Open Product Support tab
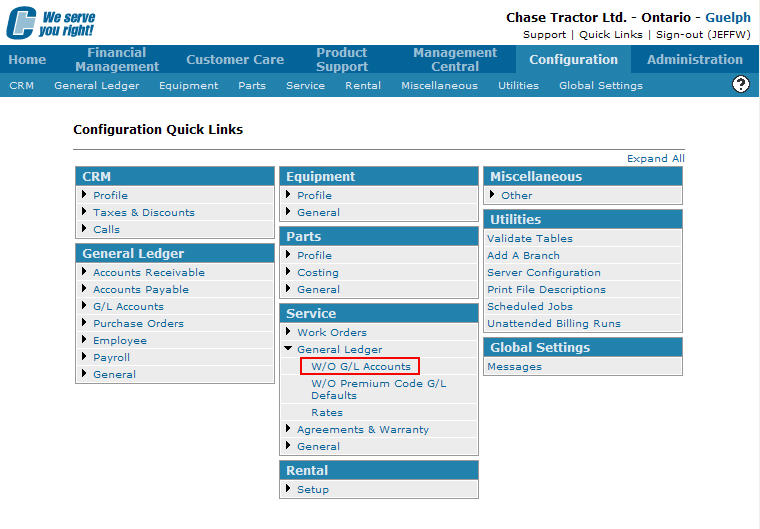This screenshot has height=529, width=760. click(342, 59)
